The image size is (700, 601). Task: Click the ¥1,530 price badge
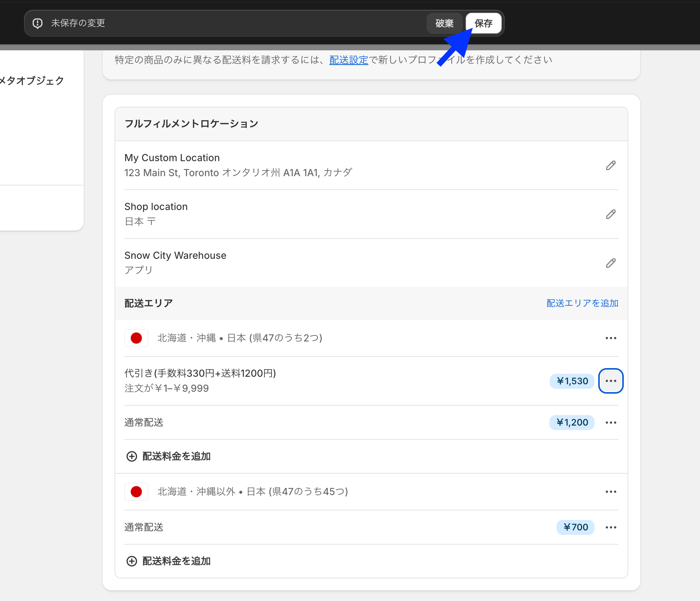pyautogui.click(x=572, y=381)
